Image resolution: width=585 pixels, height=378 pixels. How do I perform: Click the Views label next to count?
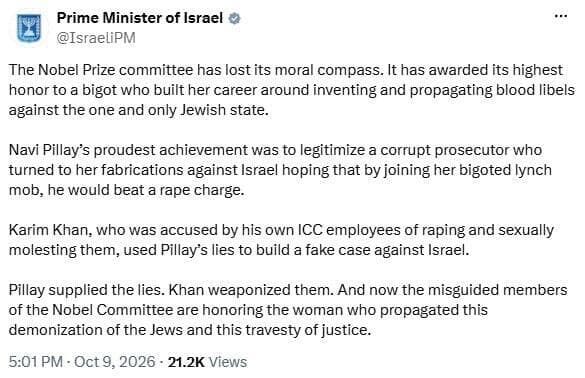pyautogui.click(x=228, y=362)
